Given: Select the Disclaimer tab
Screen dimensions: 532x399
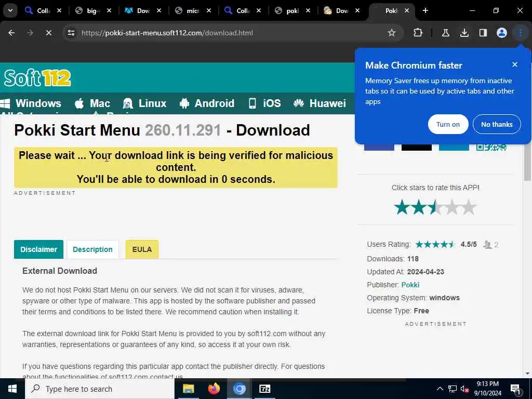Looking at the screenshot, I should [38, 249].
